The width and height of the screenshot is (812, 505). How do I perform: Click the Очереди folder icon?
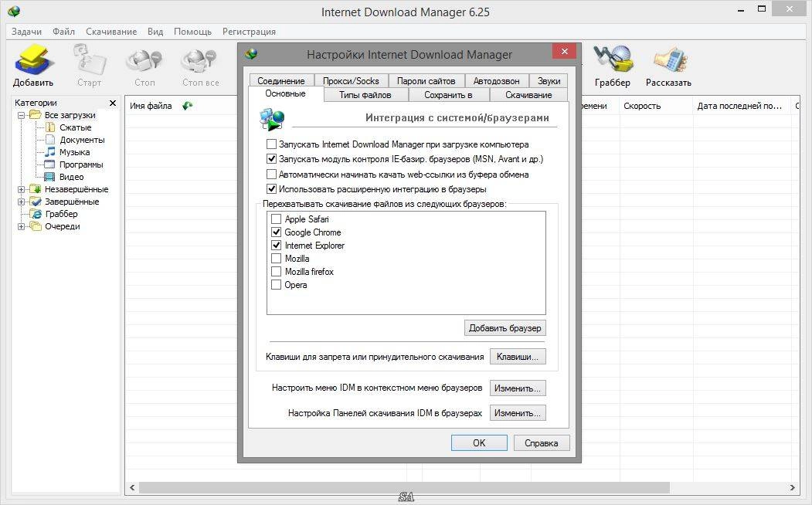click(x=36, y=226)
